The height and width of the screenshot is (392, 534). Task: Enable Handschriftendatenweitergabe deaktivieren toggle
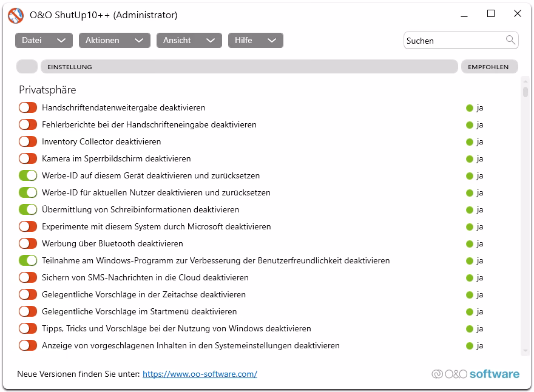28,108
